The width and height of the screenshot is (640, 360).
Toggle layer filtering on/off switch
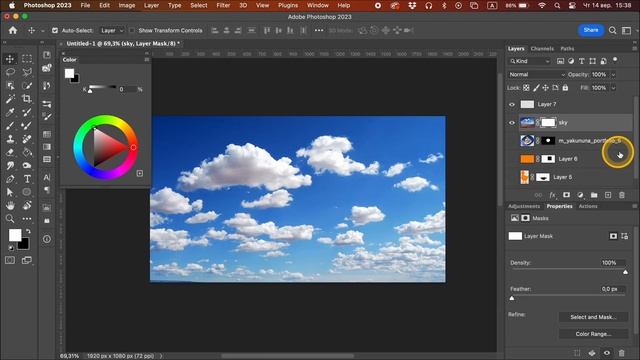(615, 60)
